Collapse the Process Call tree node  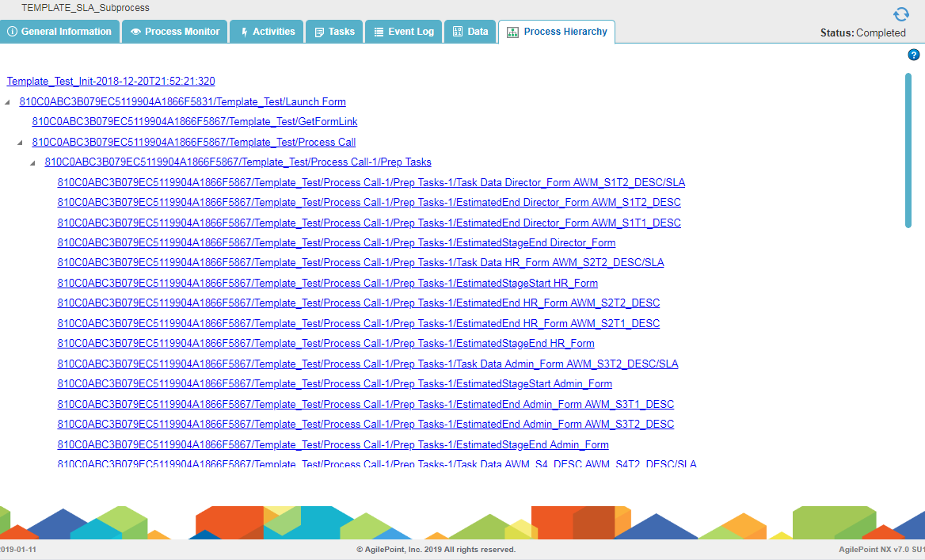[21, 143]
